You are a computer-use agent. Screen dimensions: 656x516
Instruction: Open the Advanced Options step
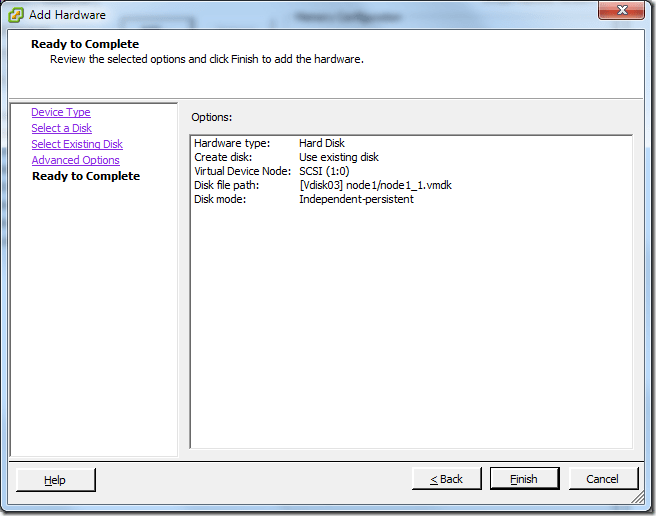pos(75,160)
